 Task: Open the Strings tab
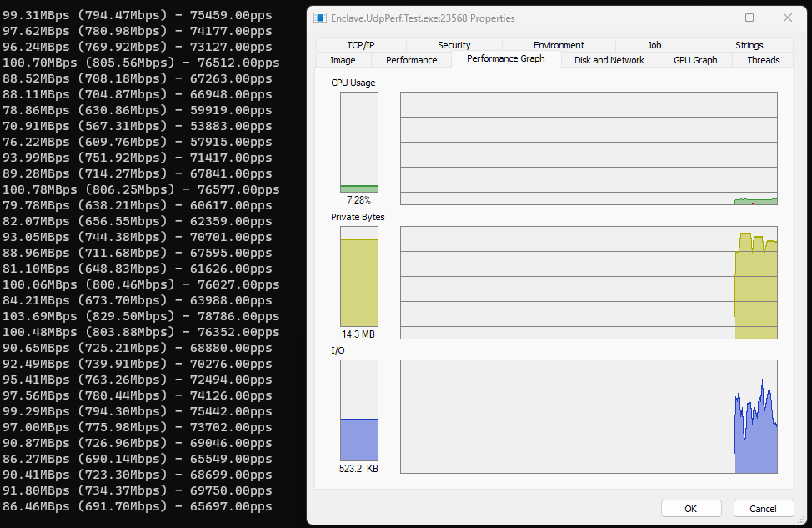point(749,45)
